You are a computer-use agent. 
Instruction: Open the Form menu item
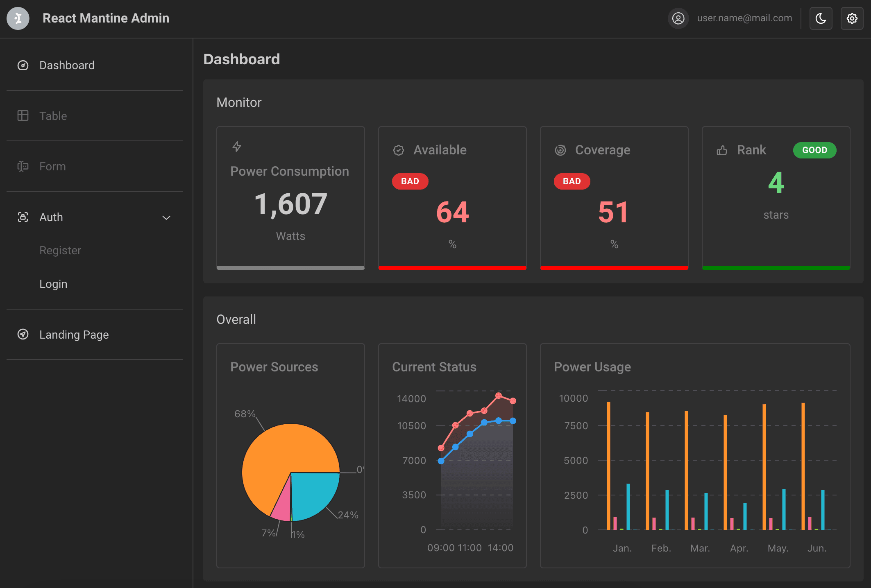(x=95, y=166)
